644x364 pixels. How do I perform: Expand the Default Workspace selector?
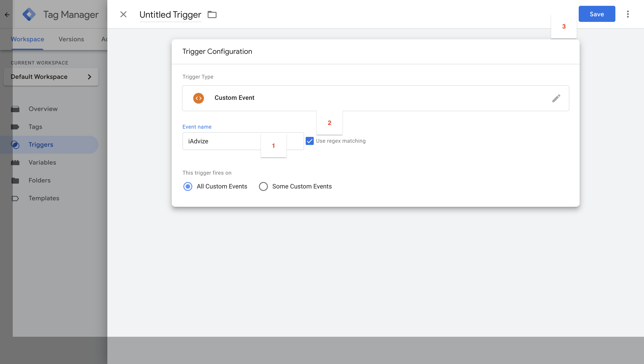(x=51, y=77)
